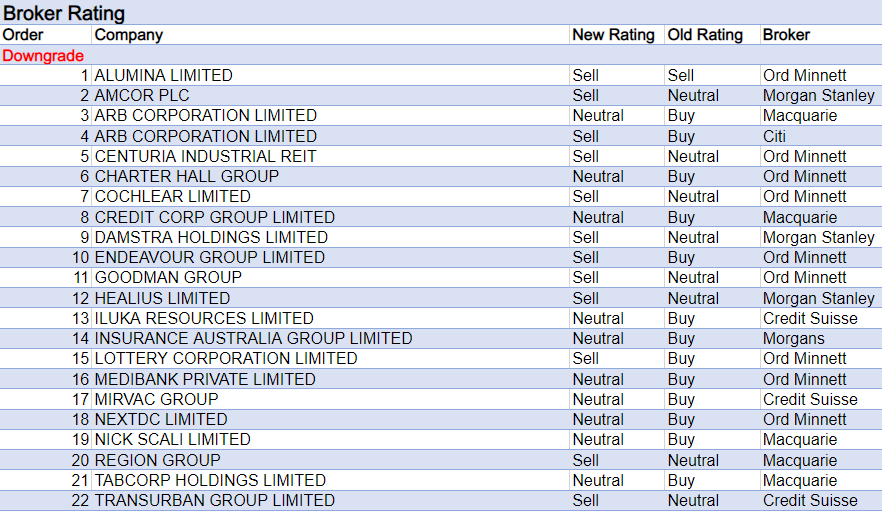The width and height of the screenshot is (882, 511).
Task: Click the Broker Rating title
Action: coord(64,13)
